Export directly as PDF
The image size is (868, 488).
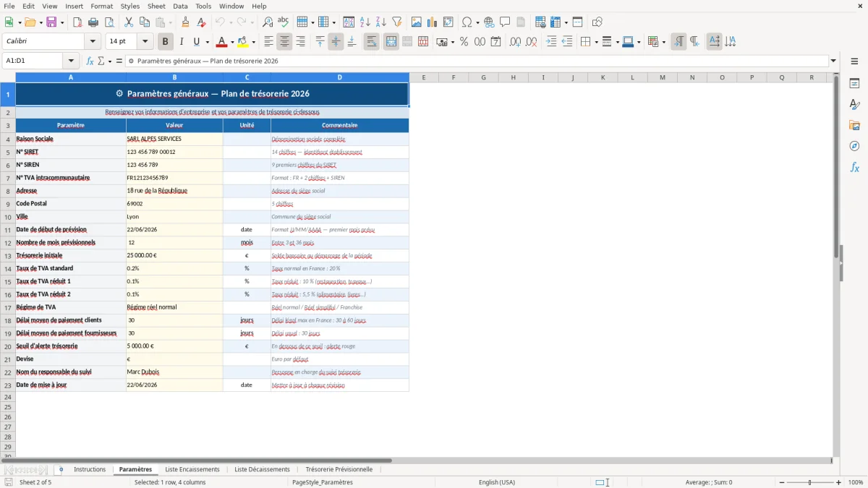coord(77,22)
